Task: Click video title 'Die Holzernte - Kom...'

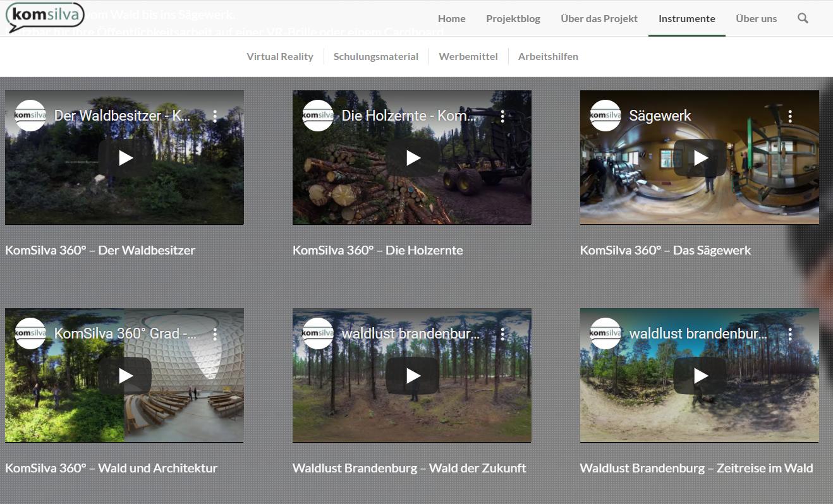Action: pyautogui.click(x=410, y=116)
